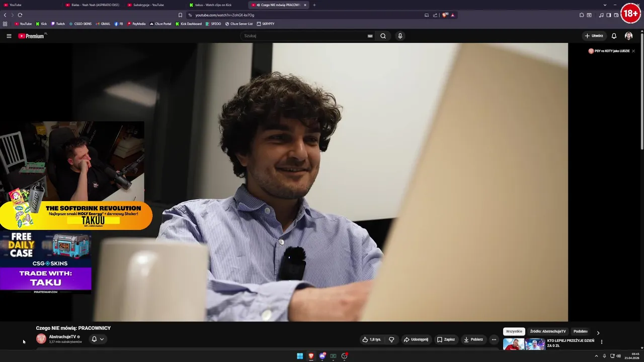The width and height of the screenshot is (644, 362).
Task: Start voice search with microphone icon
Action: pos(400,36)
